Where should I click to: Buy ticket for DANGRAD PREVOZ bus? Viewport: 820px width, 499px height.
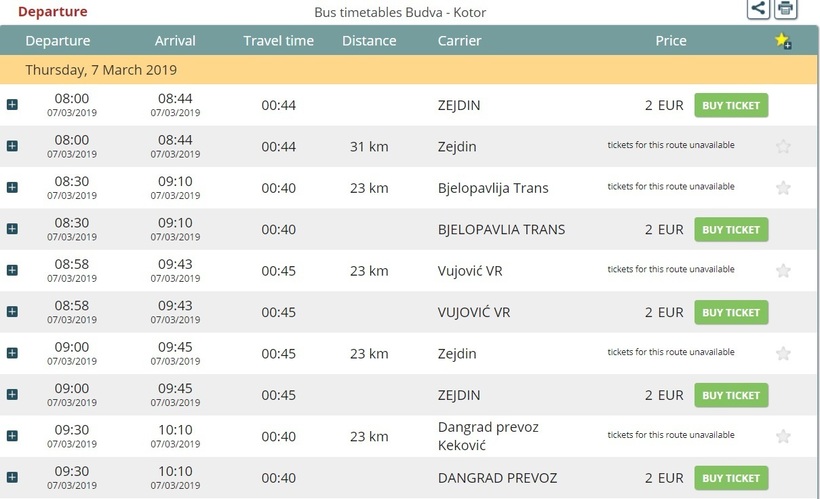[731, 478]
